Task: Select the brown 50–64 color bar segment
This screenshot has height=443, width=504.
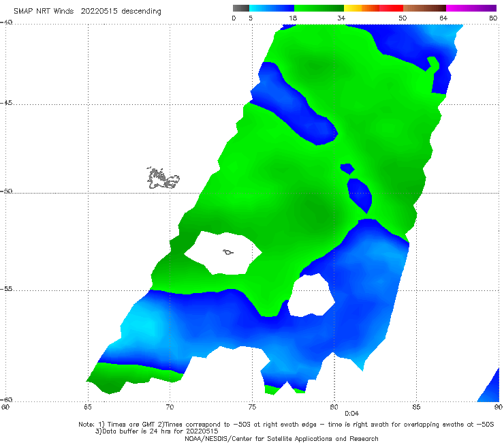Action: point(424,8)
